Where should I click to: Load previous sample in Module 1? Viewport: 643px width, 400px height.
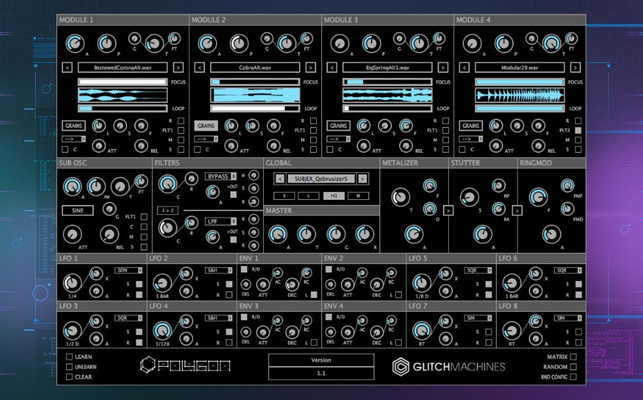pyautogui.click(x=67, y=67)
